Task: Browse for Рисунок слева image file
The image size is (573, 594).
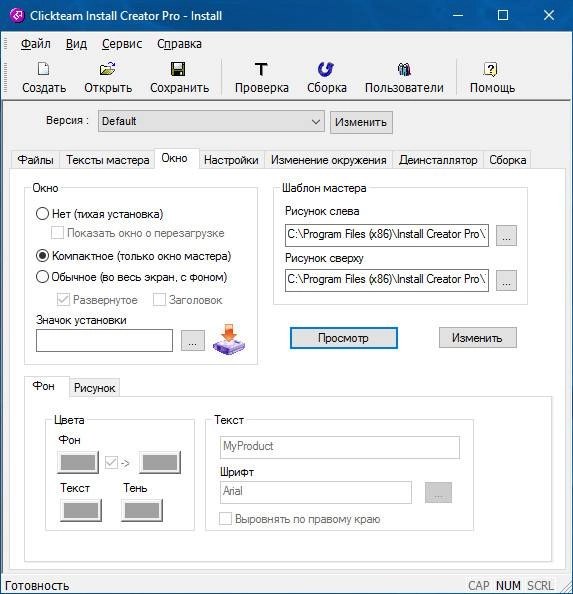Action: (x=506, y=235)
